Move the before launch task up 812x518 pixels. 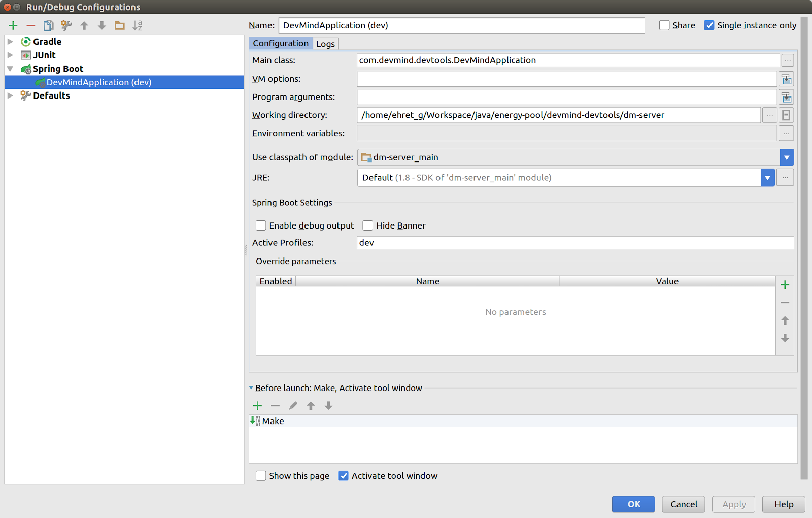(x=311, y=406)
